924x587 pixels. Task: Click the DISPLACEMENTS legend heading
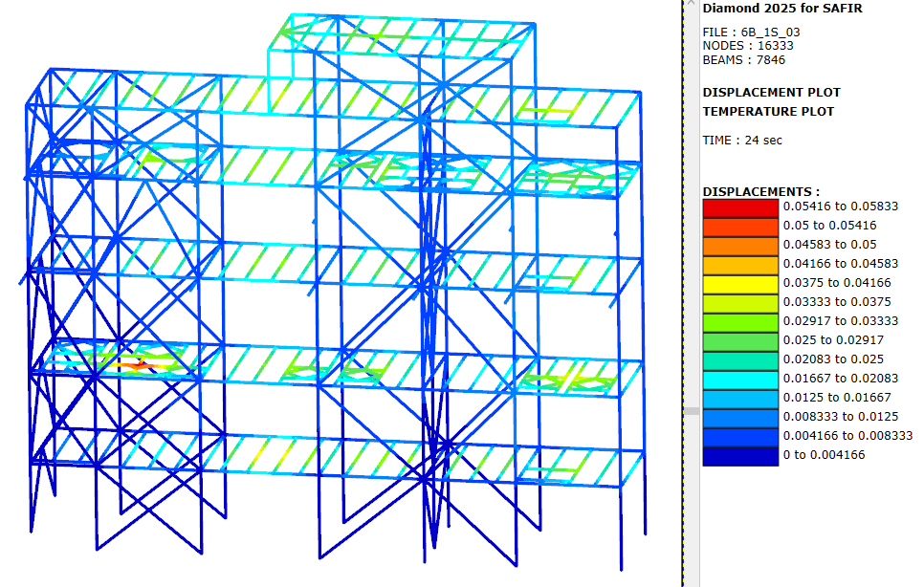(x=760, y=192)
